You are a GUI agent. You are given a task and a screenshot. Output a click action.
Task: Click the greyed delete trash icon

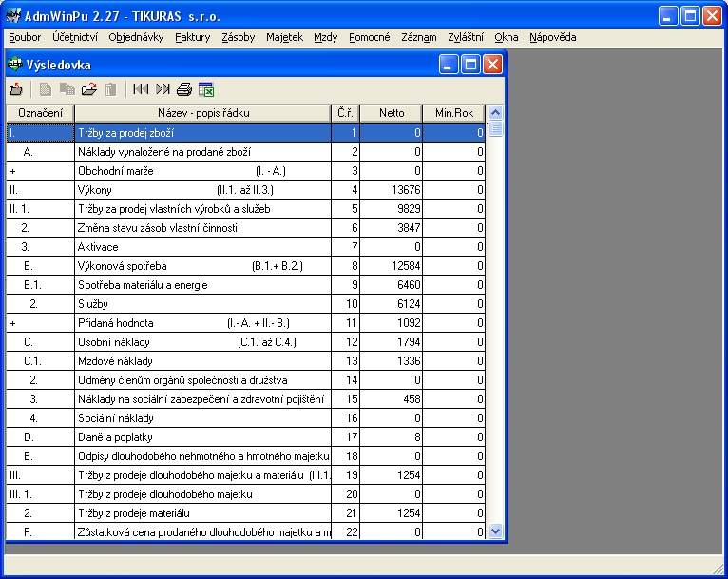coord(110,89)
